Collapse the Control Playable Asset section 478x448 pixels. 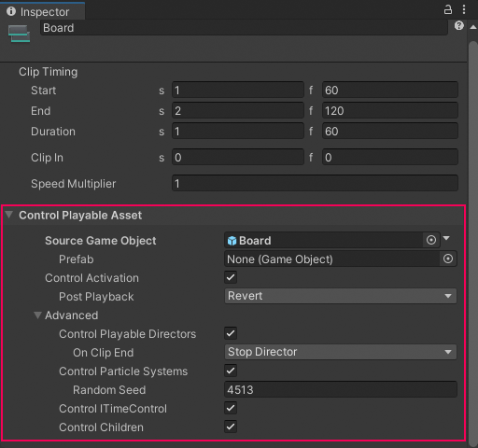click(9, 215)
